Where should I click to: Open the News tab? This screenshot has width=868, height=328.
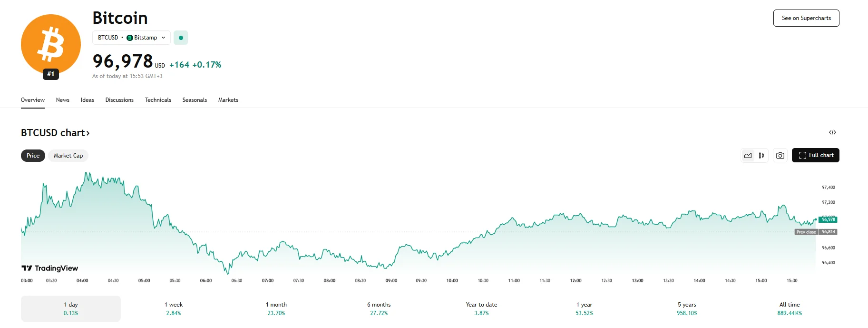click(x=62, y=100)
